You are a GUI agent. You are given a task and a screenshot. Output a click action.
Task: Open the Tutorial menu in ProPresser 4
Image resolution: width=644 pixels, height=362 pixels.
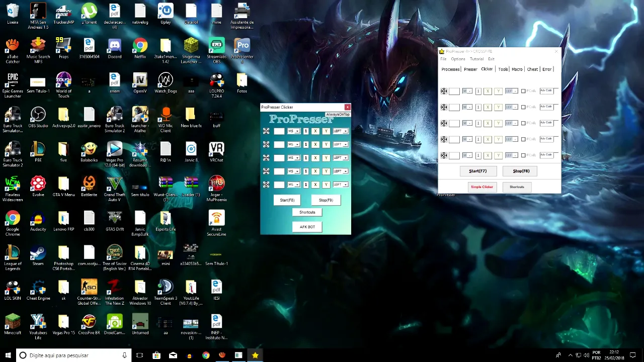click(x=476, y=59)
